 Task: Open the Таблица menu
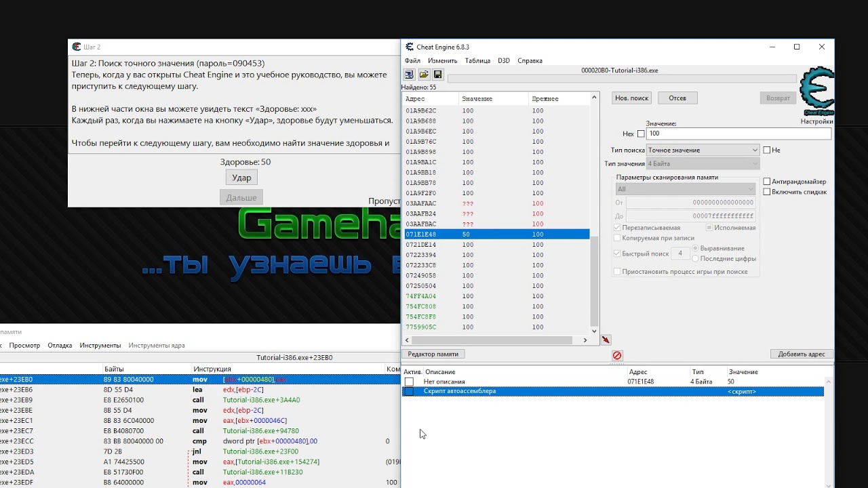point(477,60)
